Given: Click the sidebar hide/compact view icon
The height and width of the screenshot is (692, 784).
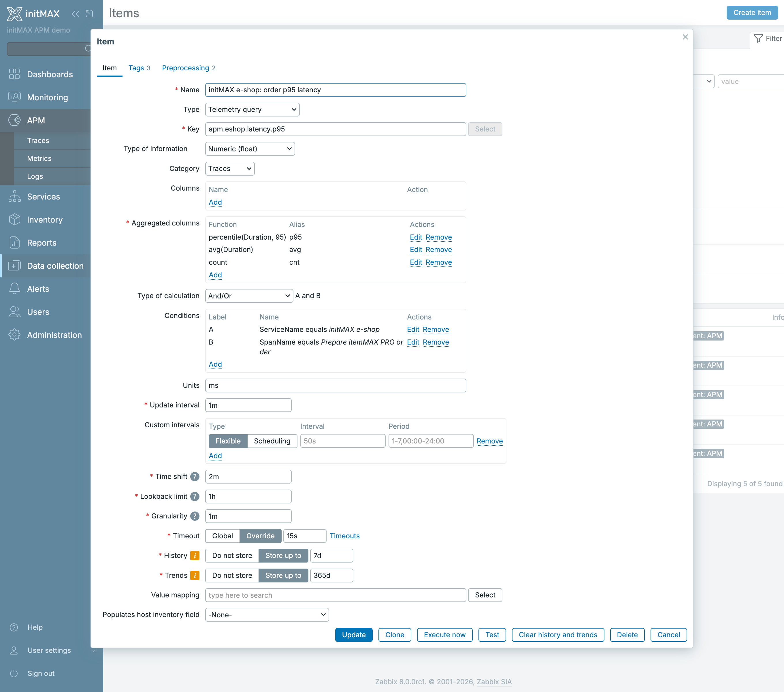Looking at the screenshot, I should point(89,14).
